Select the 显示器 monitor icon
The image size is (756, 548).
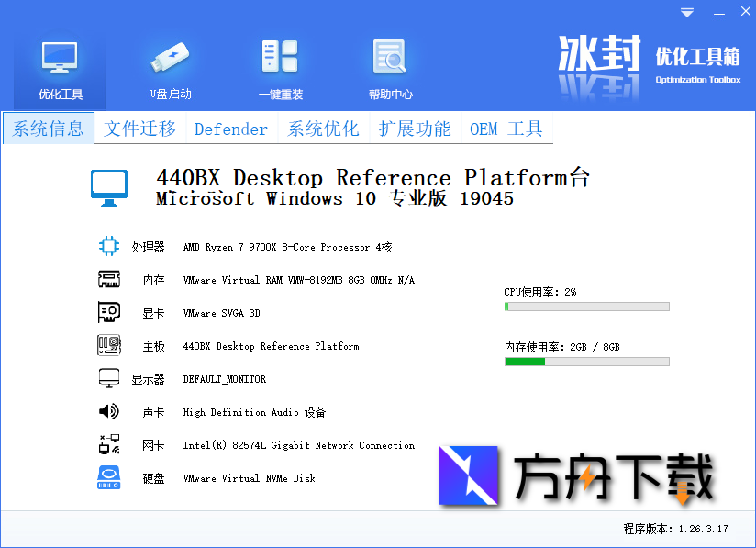click(x=109, y=378)
